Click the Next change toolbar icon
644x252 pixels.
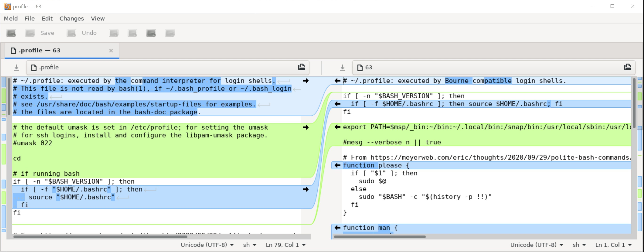[x=151, y=33]
